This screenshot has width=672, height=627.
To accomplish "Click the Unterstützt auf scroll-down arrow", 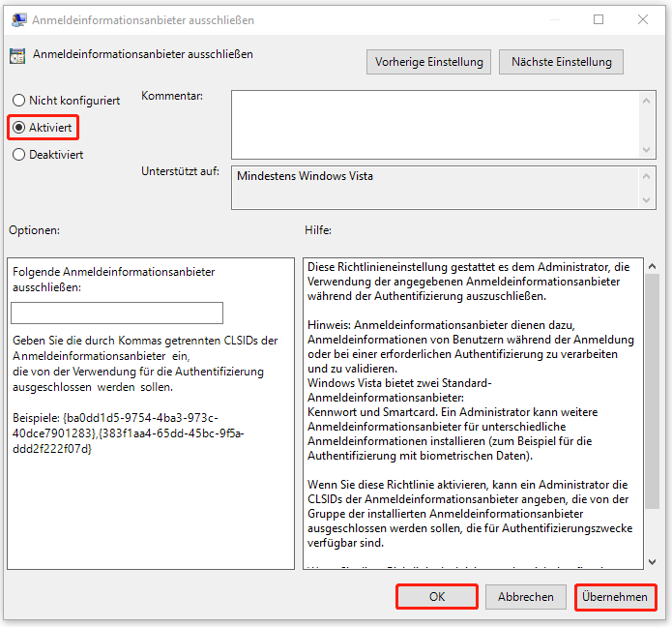I will (x=647, y=200).
